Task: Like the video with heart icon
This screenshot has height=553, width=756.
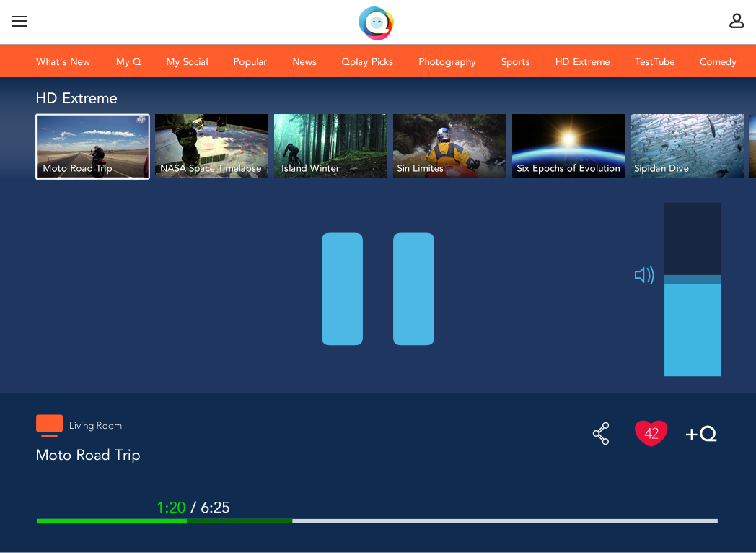Action: coord(651,433)
